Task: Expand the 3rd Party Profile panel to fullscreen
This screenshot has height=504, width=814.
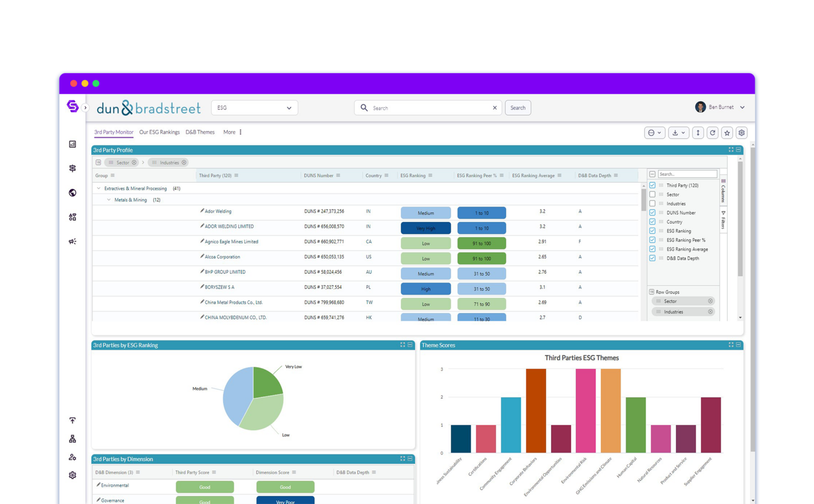Action: click(732, 149)
